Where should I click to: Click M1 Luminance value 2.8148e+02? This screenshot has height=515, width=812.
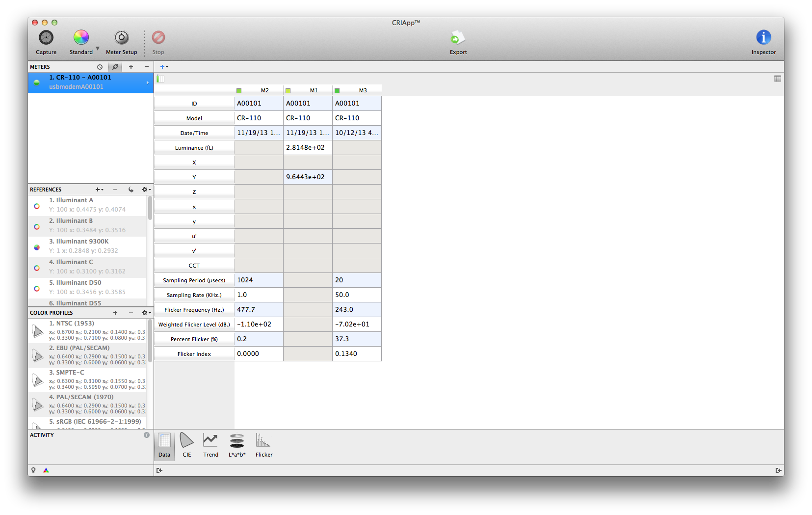(308, 148)
